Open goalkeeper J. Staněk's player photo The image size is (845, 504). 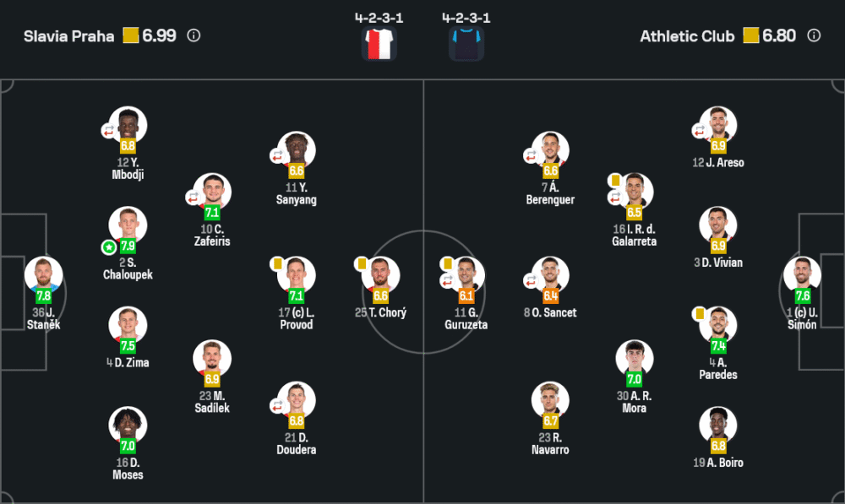click(x=43, y=274)
